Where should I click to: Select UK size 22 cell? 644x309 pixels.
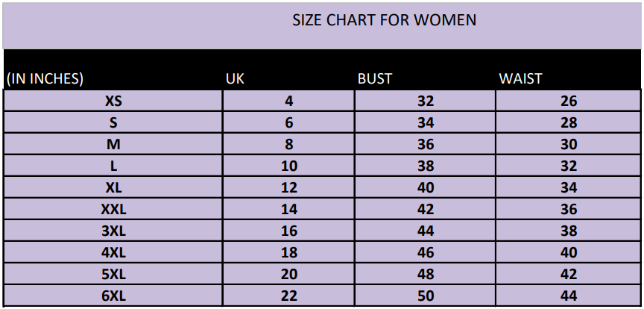[289, 296]
